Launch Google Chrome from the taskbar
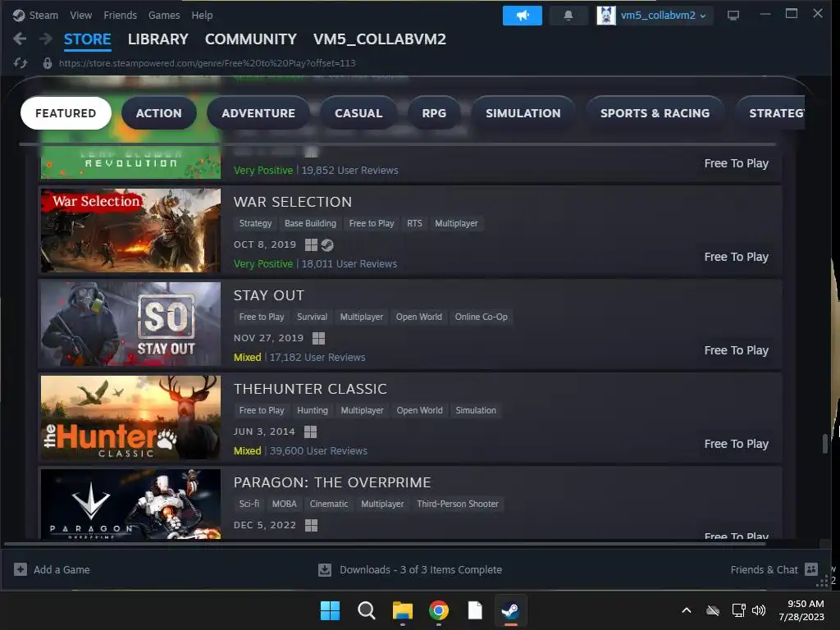The image size is (840, 630). pos(439,610)
